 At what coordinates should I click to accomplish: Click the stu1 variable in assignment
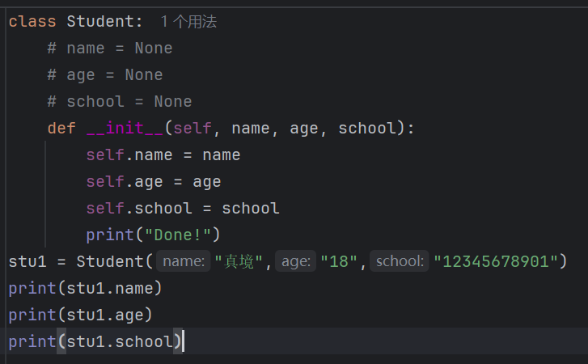click(27, 261)
